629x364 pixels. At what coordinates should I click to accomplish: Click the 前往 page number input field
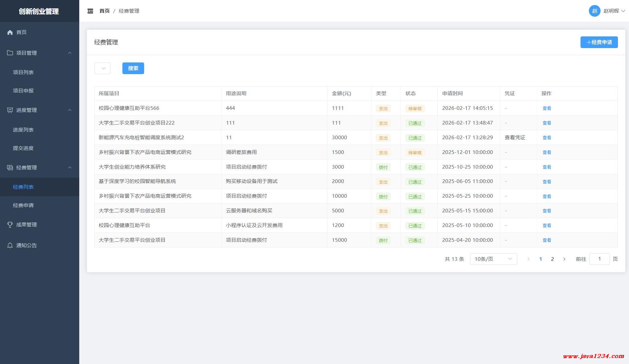pos(599,259)
